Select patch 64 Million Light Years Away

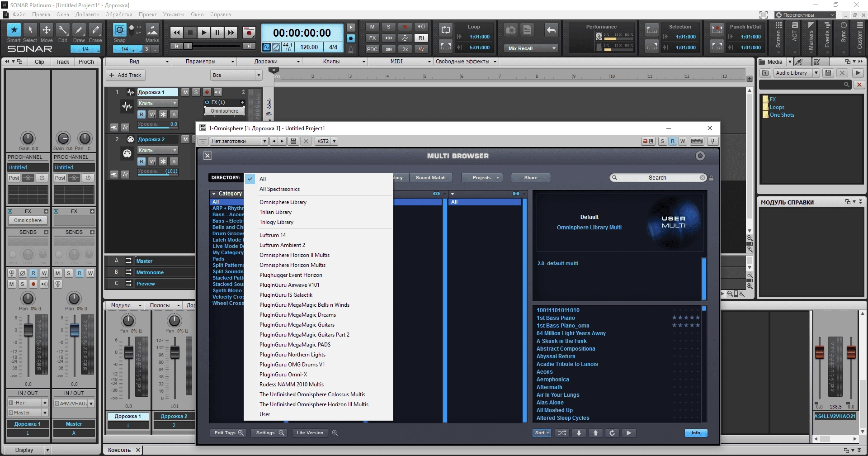tap(571, 333)
